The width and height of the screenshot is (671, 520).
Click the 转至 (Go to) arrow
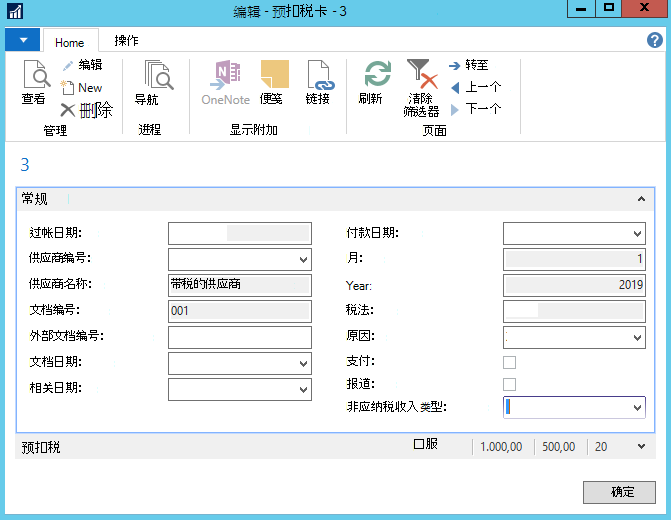pyautogui.click(x=469, y=65)
